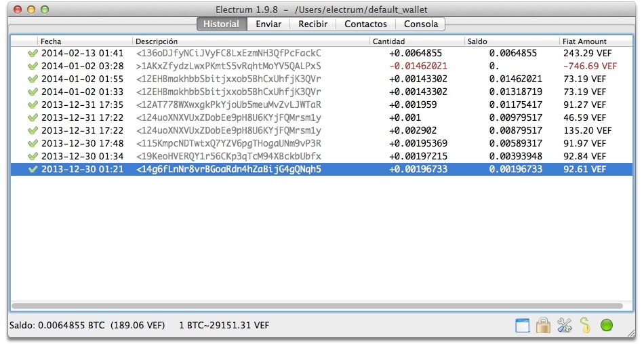The height and width of the screenshot is (344, 644).
Task: Show wallet seed via sprouting seed icon
Action: pos(586,325)
